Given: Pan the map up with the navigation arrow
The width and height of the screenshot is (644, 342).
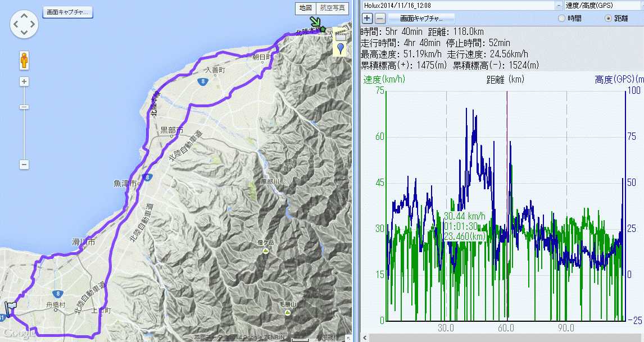Looking at the screenshot, I should (24, 16).
